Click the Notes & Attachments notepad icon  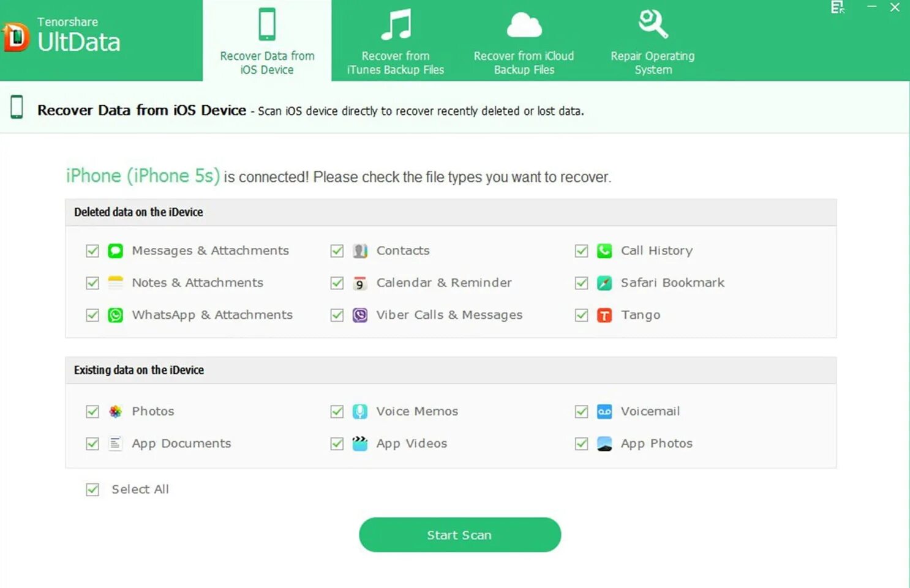(115, 283)
